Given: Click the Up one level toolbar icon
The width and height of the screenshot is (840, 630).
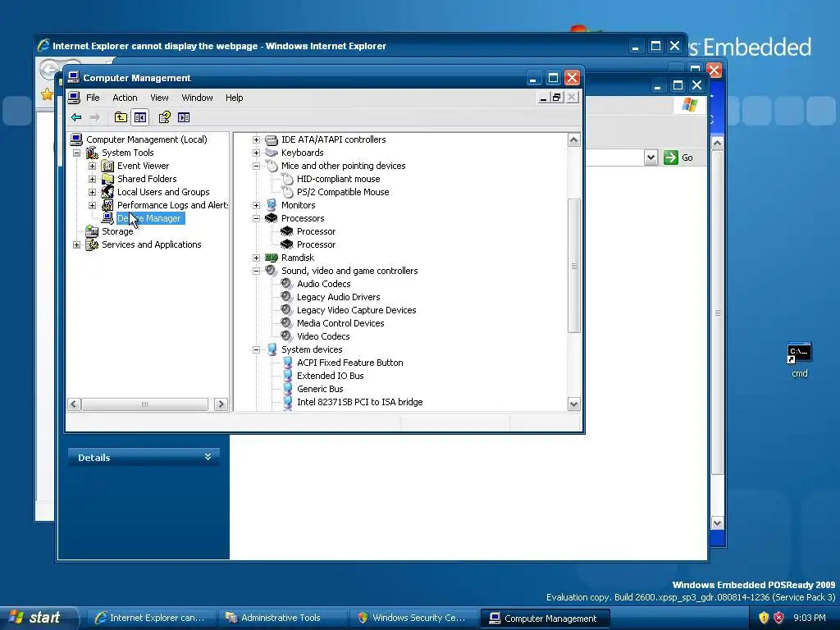Looking at the screenshot, I should click(121, 117).
